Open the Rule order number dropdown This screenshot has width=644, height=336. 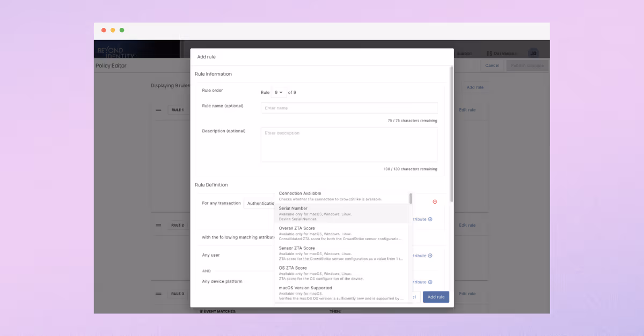pos(279,92)
